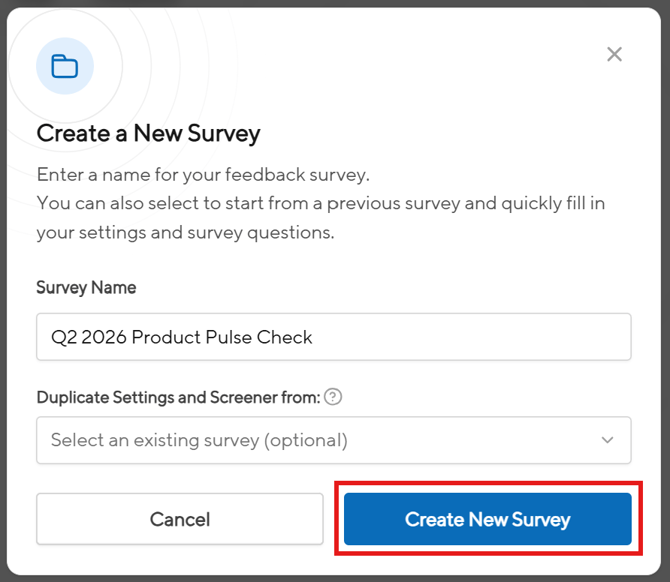Click '2026' in the Survey Name field
The width and height of the screenshot is (670, 582).
click(105, 337)
